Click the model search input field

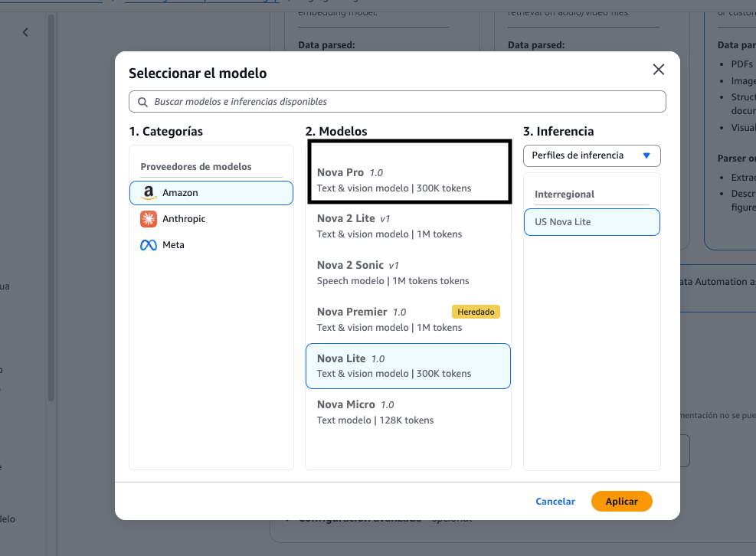pos(398,102)
